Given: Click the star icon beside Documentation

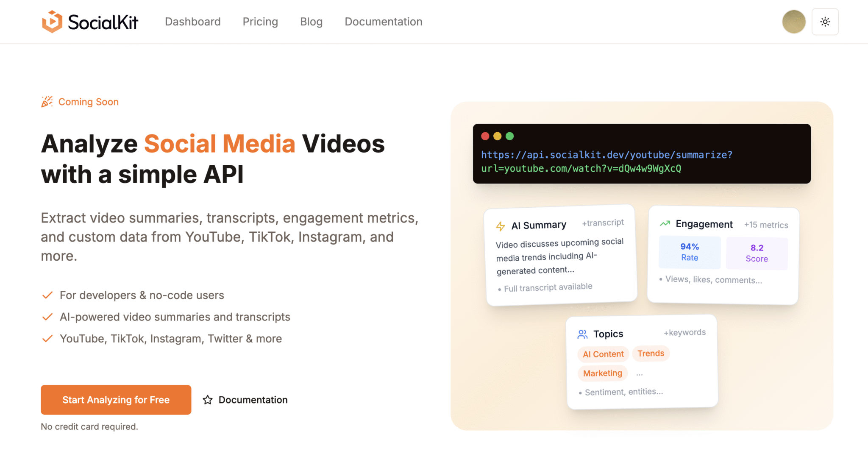Looking at the screenshot, I should (208, 400).
